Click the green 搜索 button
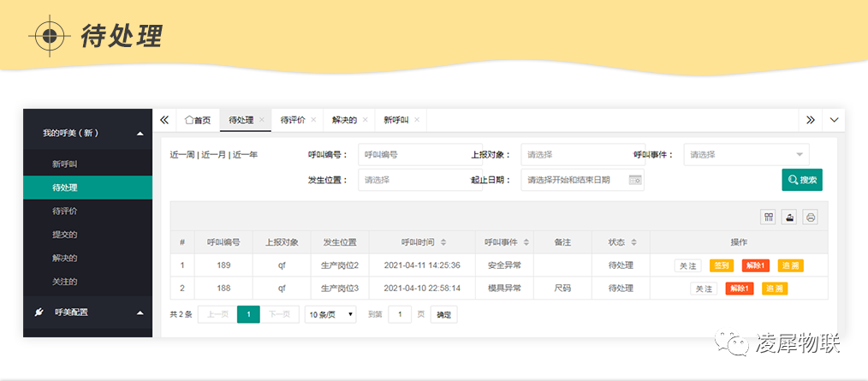Viewport: 868px width, 381px height. click(x=802, y=180)
